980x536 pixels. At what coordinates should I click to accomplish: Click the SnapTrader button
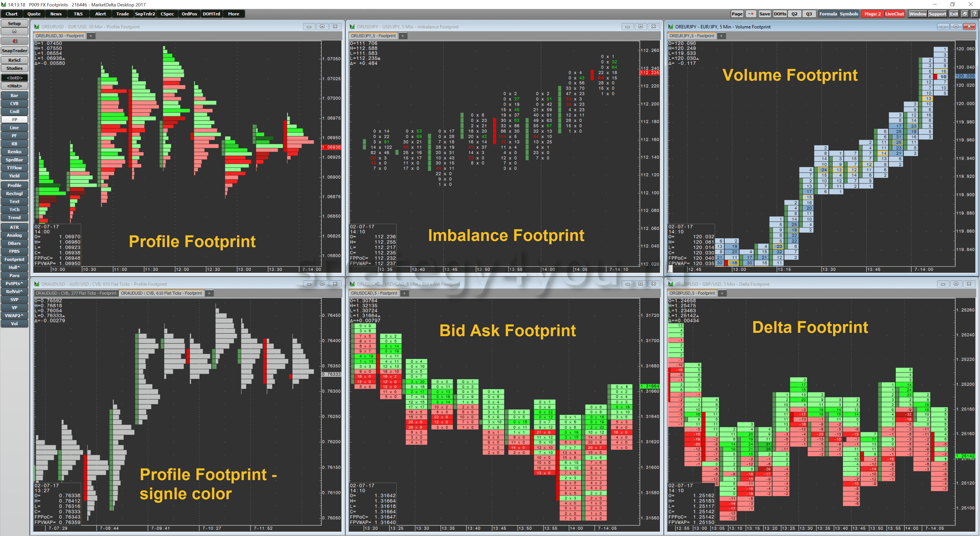tap(15, 51)
